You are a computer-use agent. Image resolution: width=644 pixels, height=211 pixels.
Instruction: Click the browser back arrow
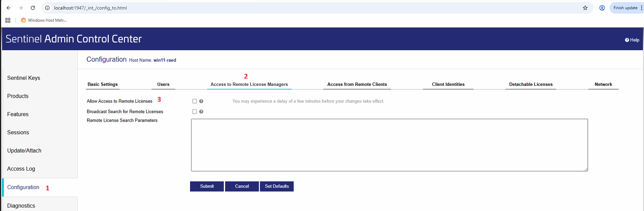[9, 8]
